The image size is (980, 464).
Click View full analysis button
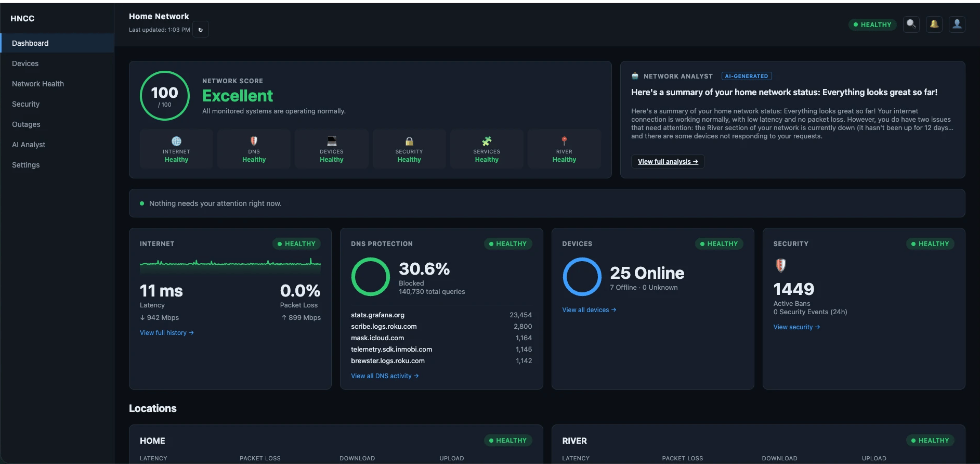668,161
